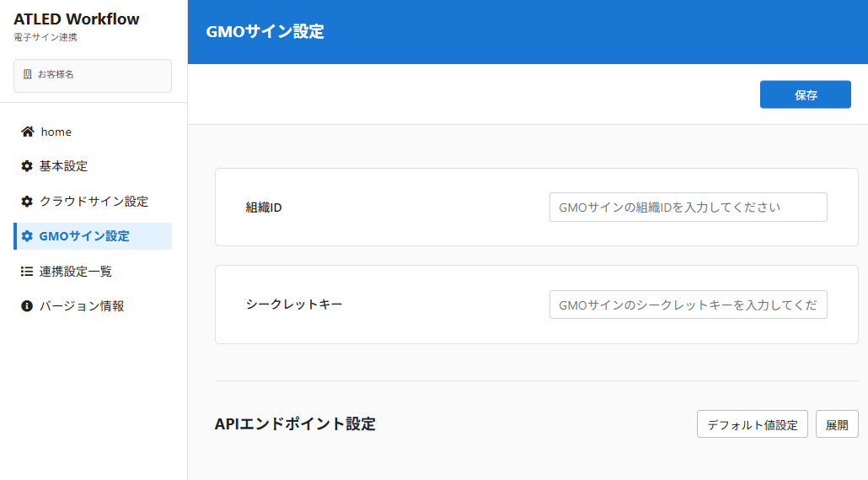
Task: Select GMOサイン設定 in the sidebar
Action: point(93,236)
